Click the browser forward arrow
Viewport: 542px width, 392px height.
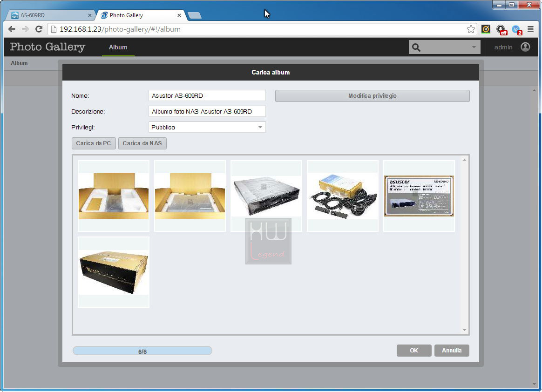pyautogui.click(x=25, y=29)
